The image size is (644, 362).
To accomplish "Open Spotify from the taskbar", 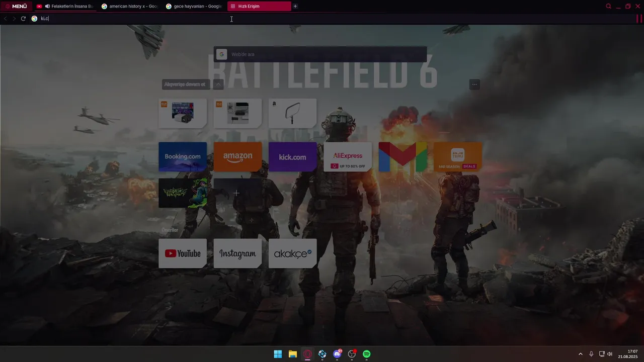I will coord(367,354).
